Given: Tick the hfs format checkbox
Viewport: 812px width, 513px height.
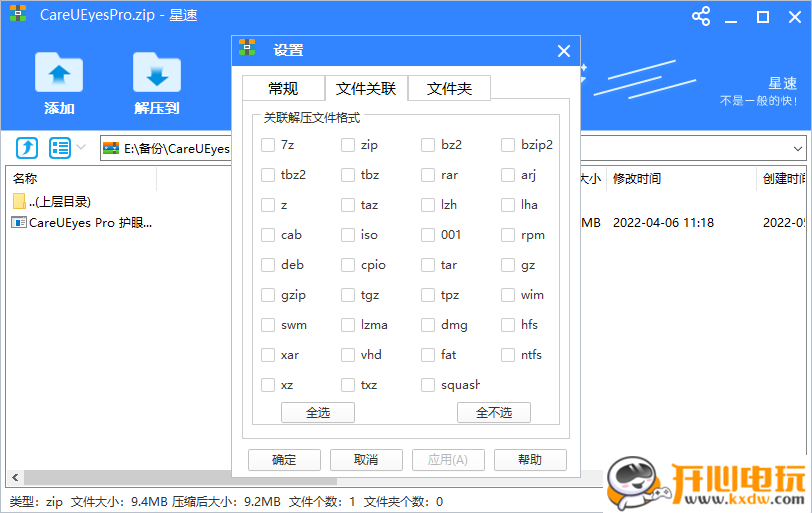Looking at the screenshot, I should click(508, 325).
